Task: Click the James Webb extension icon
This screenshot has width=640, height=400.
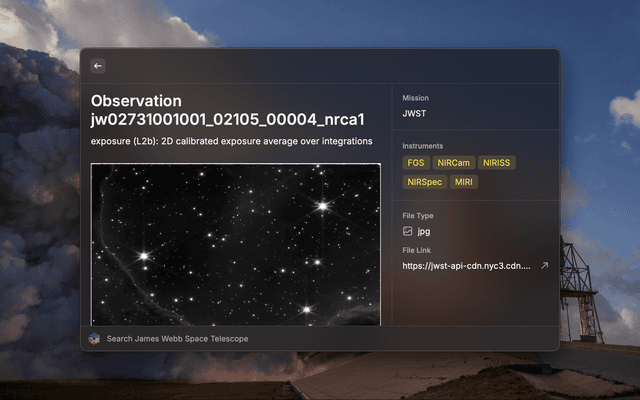Action: pos(95,338)
